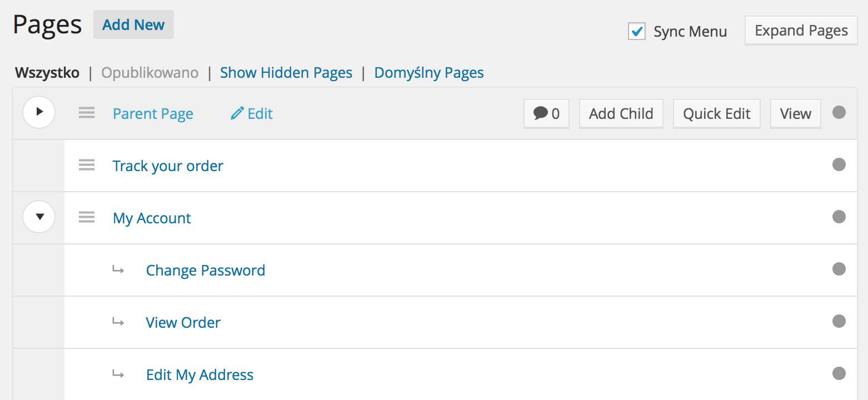Viewport: 868px width, 400px height.
Task: Open Quick Edit for Parent Page
Action: pyautogui.click(x=716, y=113)
